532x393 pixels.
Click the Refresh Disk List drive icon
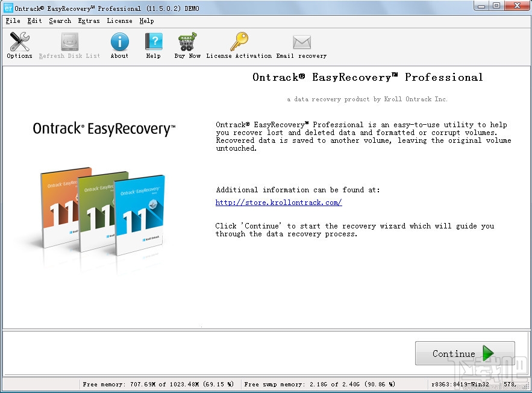(69, 42)
